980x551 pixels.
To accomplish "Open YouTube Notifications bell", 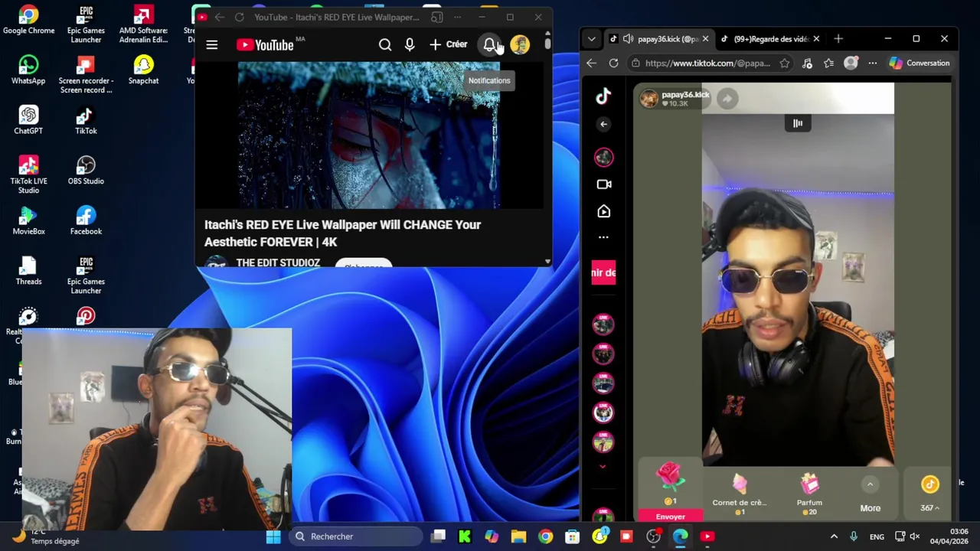I will click(489, 45).
